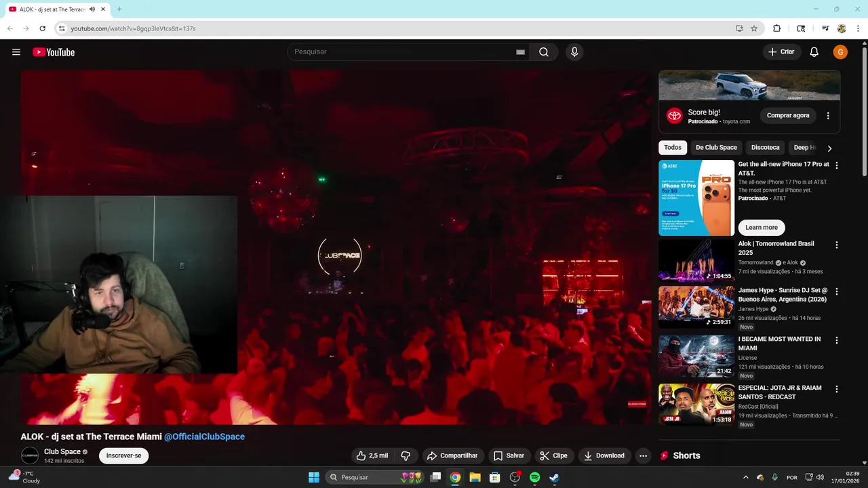868x488 pixels.
Task: Switch to the ALOK YouTube browser tab
Action: (x=53, y=9)
